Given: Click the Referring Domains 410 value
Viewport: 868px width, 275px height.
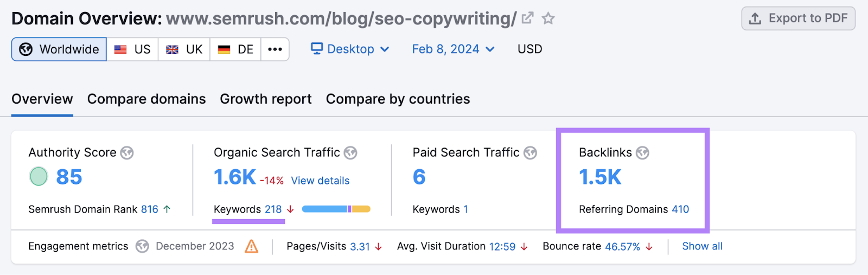Looking at the screenshot, I should pos(680,209).
